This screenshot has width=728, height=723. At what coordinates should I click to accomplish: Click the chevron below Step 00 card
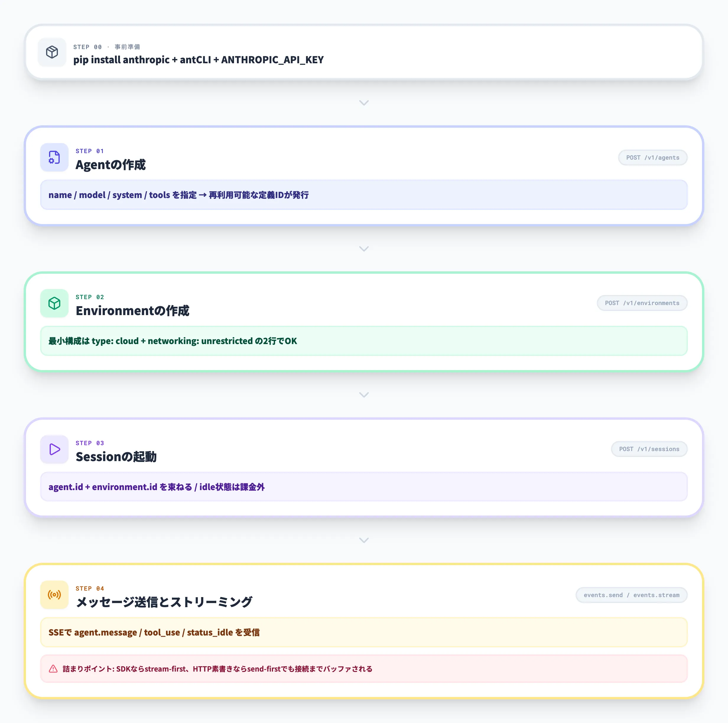(364, 103)
